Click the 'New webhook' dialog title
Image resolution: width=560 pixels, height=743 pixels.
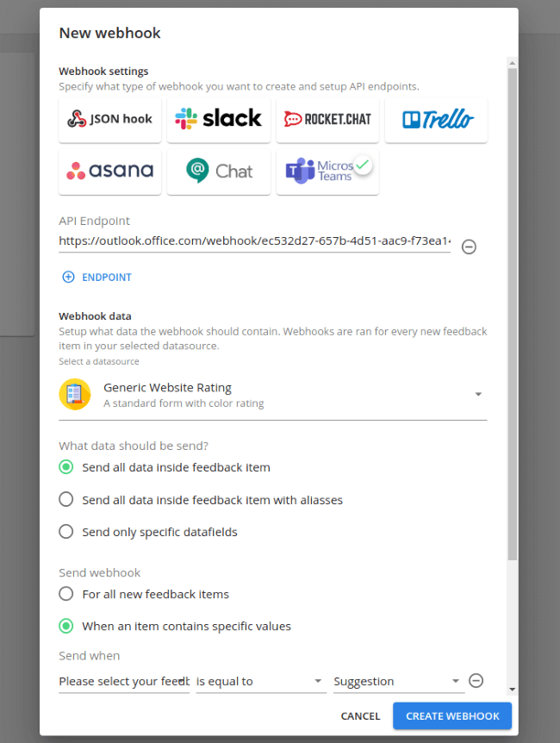coord(109,33)
